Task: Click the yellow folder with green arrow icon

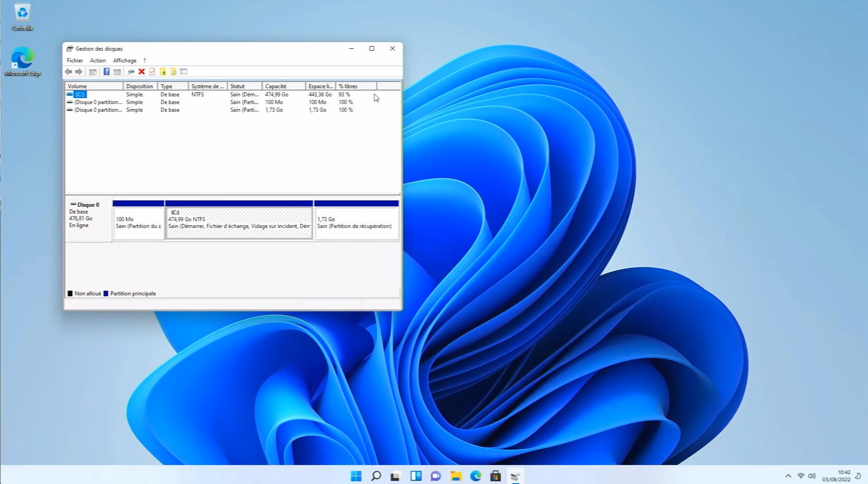Action: pyautogui.click(x=163, y=71)
